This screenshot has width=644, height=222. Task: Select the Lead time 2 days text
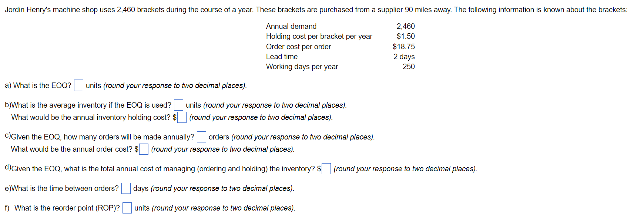coord(404,57)
